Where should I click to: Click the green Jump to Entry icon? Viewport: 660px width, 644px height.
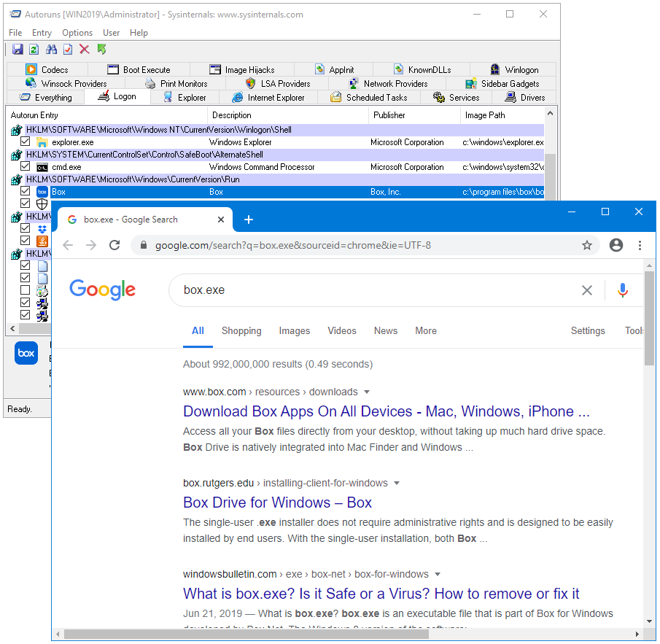101,50
